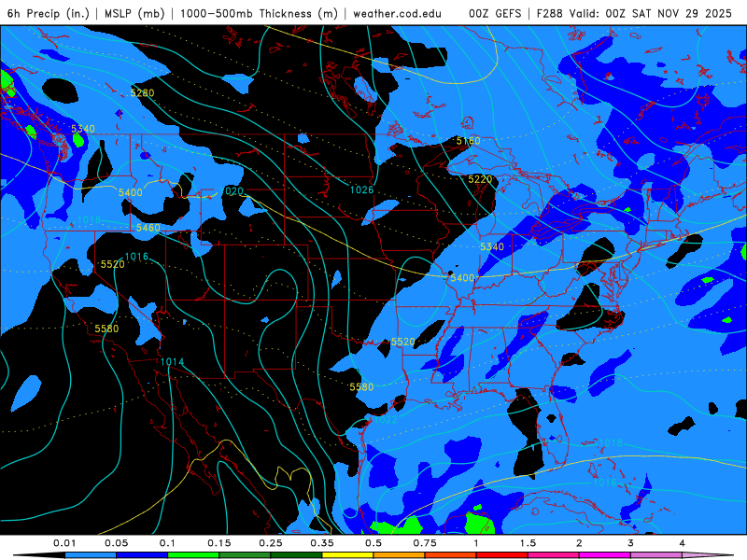Screen dimensions: 747x560
Task: Click the 0.1 legend value
Action: 167,543
